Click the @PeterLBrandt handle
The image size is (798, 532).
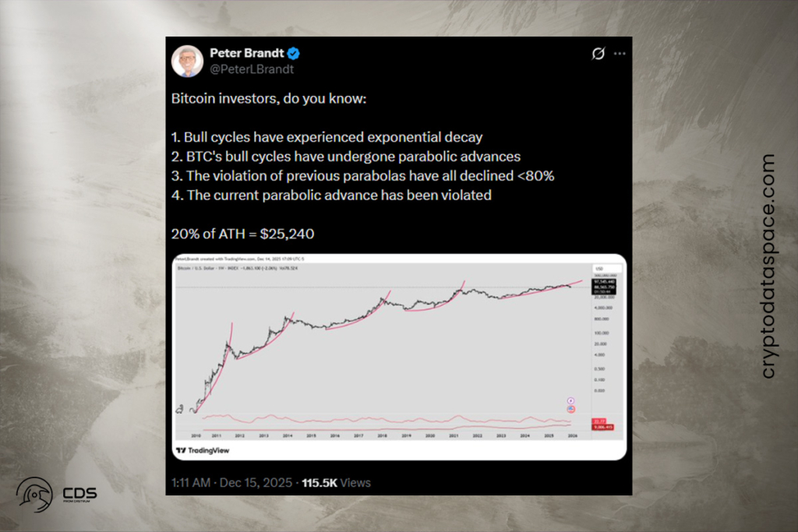pos(251,69)
